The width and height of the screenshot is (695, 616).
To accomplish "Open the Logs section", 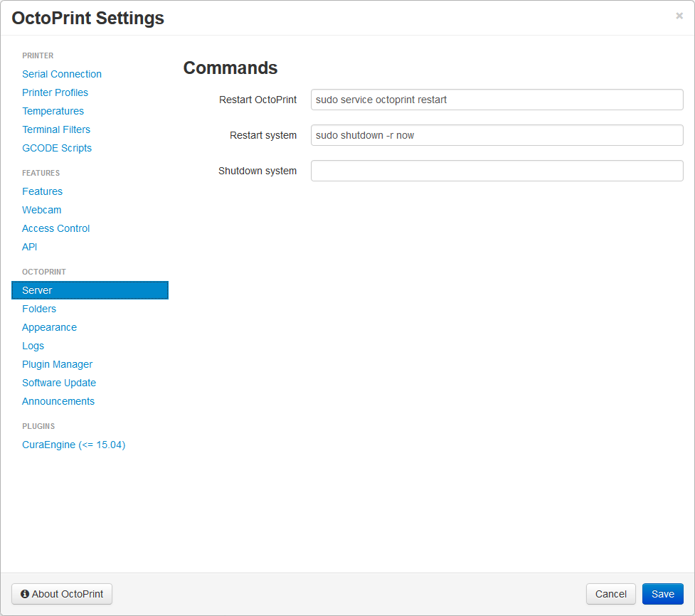I will point(33,346).
